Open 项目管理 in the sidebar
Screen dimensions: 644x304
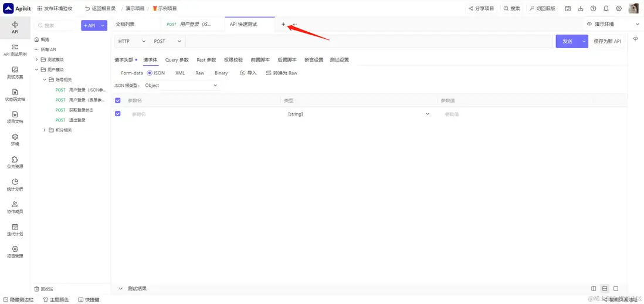pyautogui.click(x=15, y=252)
